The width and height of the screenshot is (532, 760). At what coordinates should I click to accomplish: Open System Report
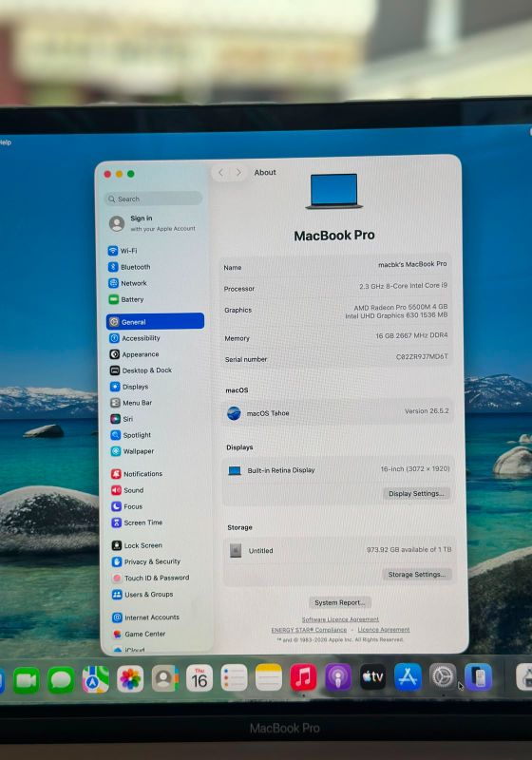click(x=340, y=602)
